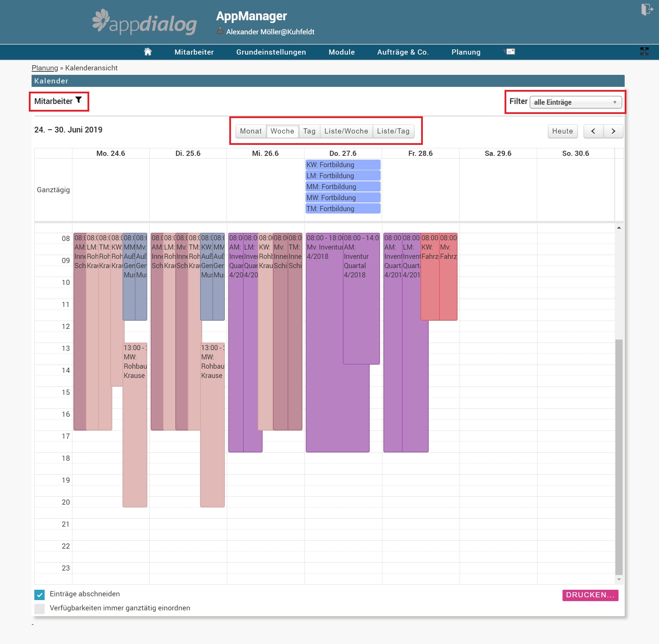Viewport: 659px width, 644px height.
Task: Open the Mitarbeiter menu
Action: click(194, 52)
